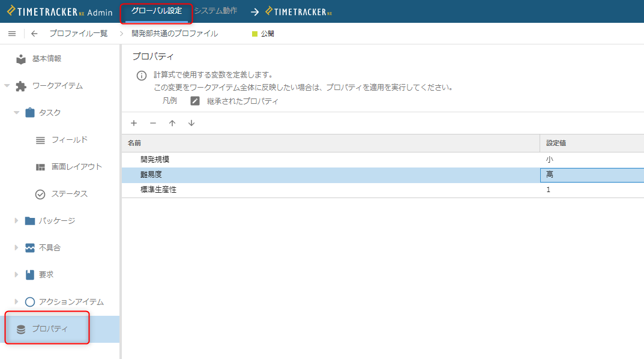
Task: Click the フィールド list icon
Action: click(x=40, y=140)
